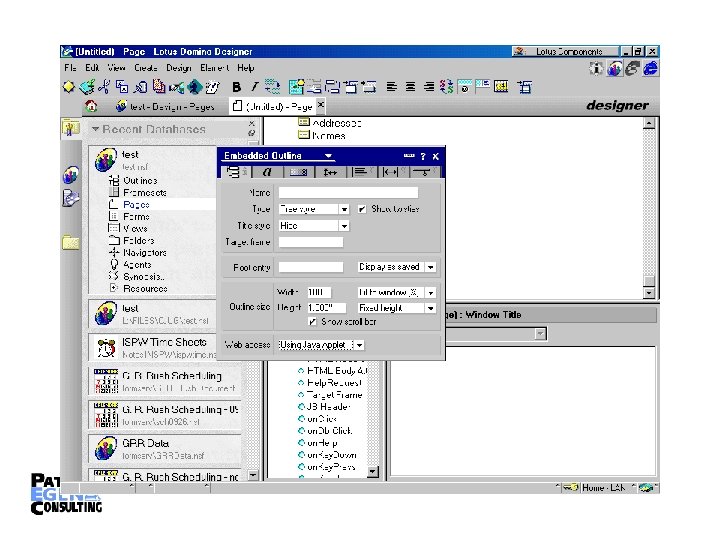Click the yellow folder bookmark icon
The width and height of the screenshot is (720, 540).
click(x=71, y=242)
